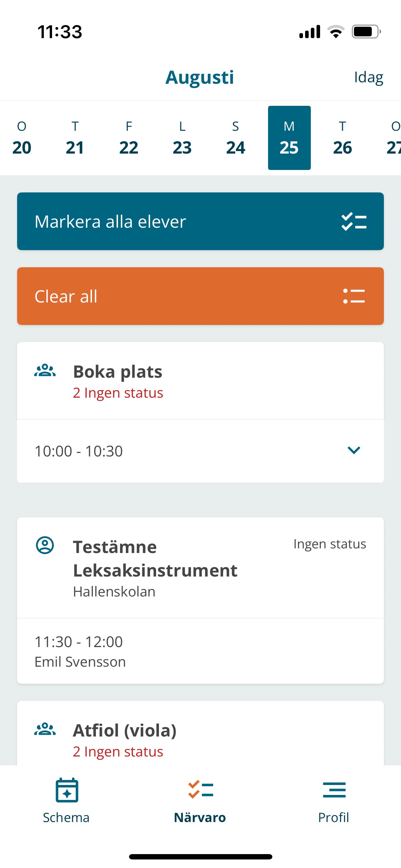Open the Profil menu icon
The width and height of the screenshot is (401, 868).
pyautogui.click(x=334, y=790)
